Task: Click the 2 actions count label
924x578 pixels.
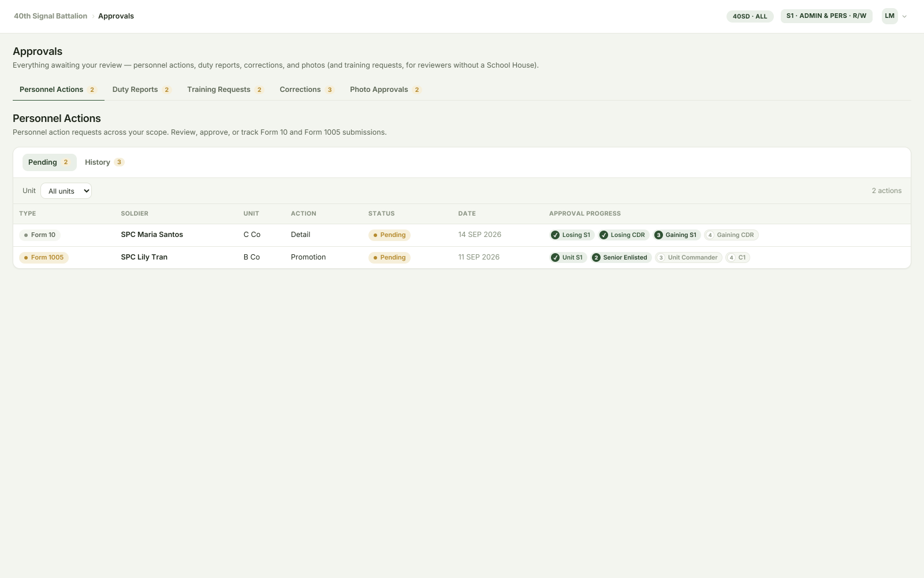Action: pyautogui.click(x=886, y=191)
